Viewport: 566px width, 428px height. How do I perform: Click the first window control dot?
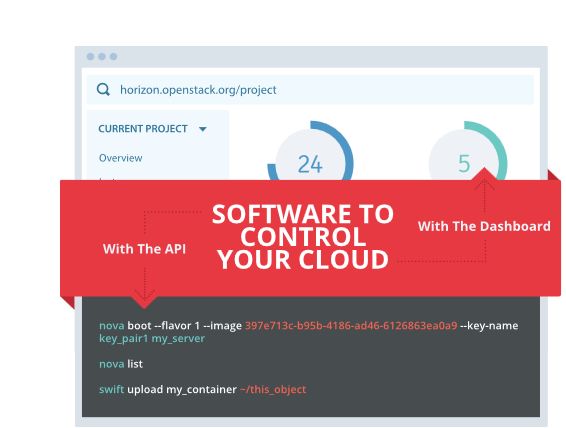point(91,56)
